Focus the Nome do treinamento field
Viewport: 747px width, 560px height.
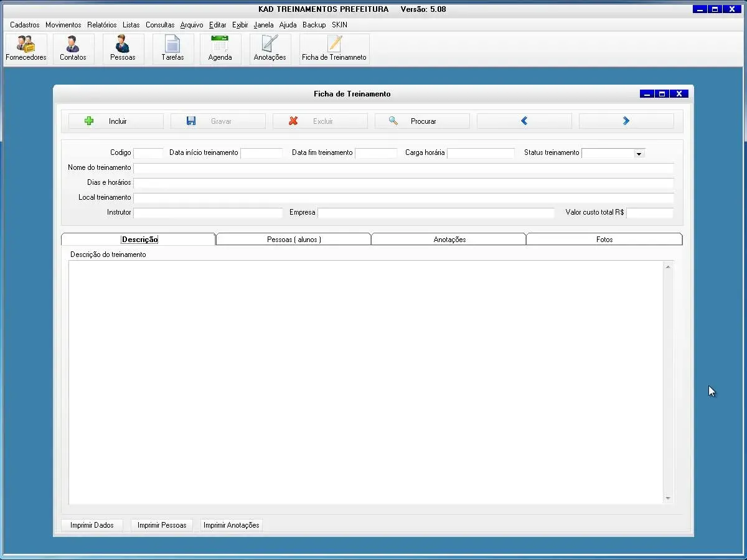click(403, 168)
